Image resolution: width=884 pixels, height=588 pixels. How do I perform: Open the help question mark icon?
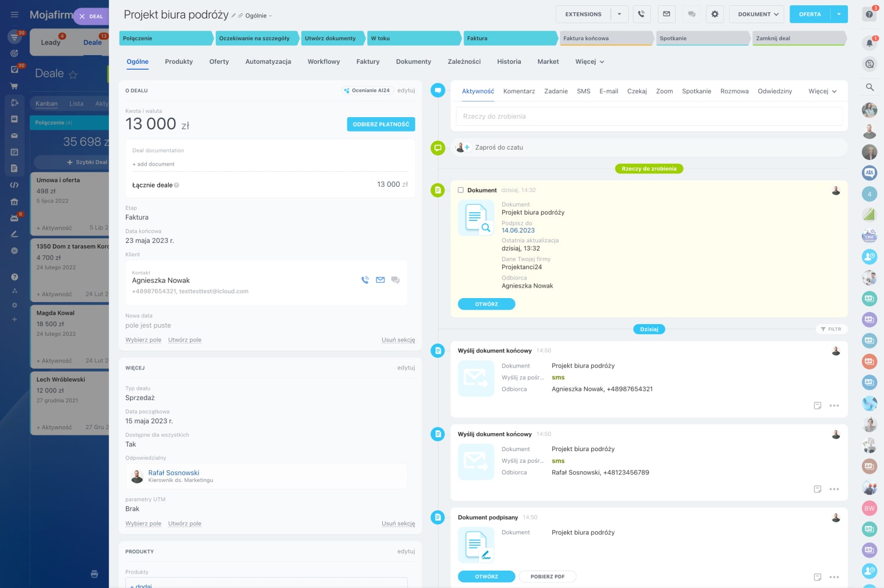point(869,14)
